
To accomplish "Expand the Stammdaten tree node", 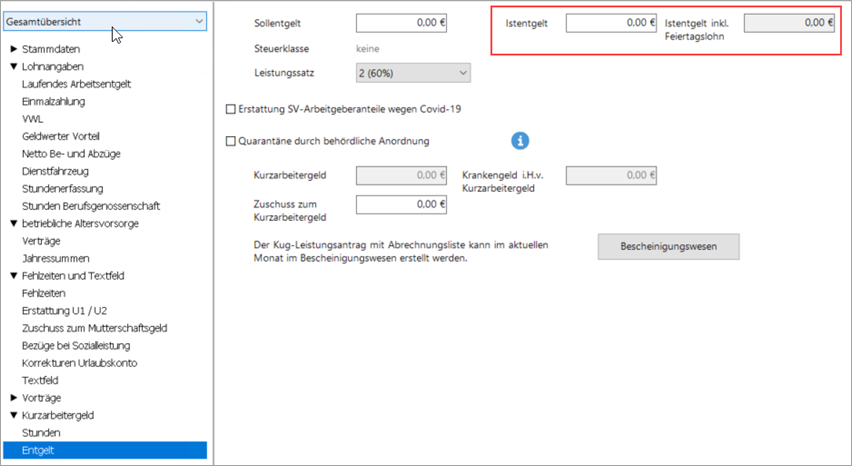I will click(14, 49).
